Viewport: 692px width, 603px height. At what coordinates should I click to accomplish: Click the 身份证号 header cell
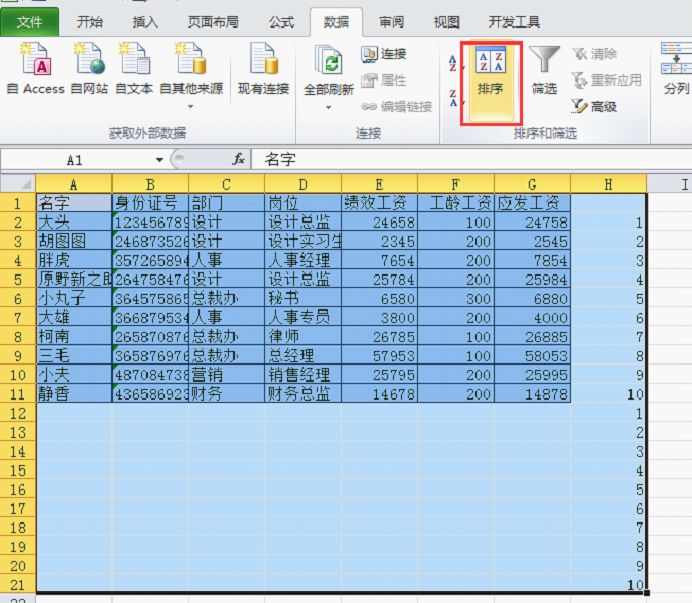tap(150, 203)
